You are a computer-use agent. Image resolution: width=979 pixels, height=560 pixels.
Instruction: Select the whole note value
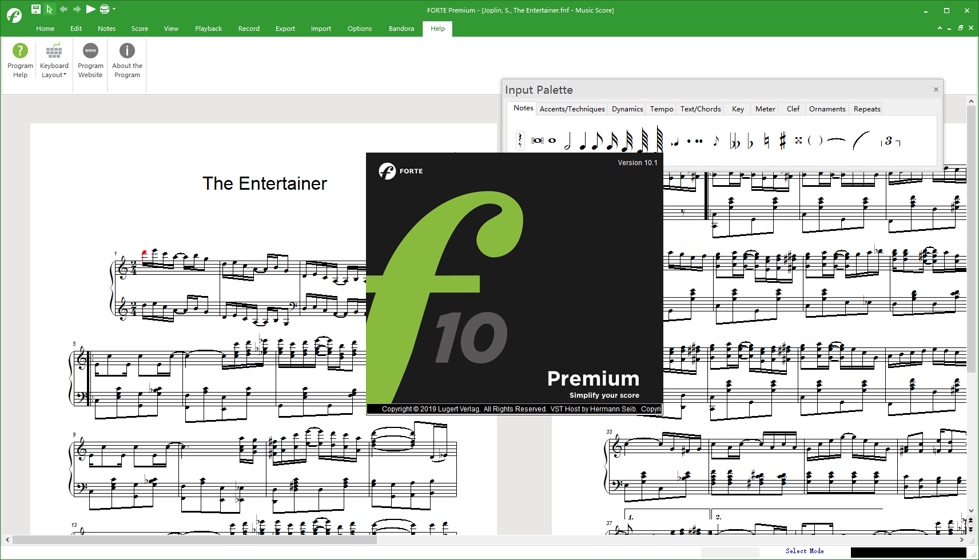(x=552, y=141)
